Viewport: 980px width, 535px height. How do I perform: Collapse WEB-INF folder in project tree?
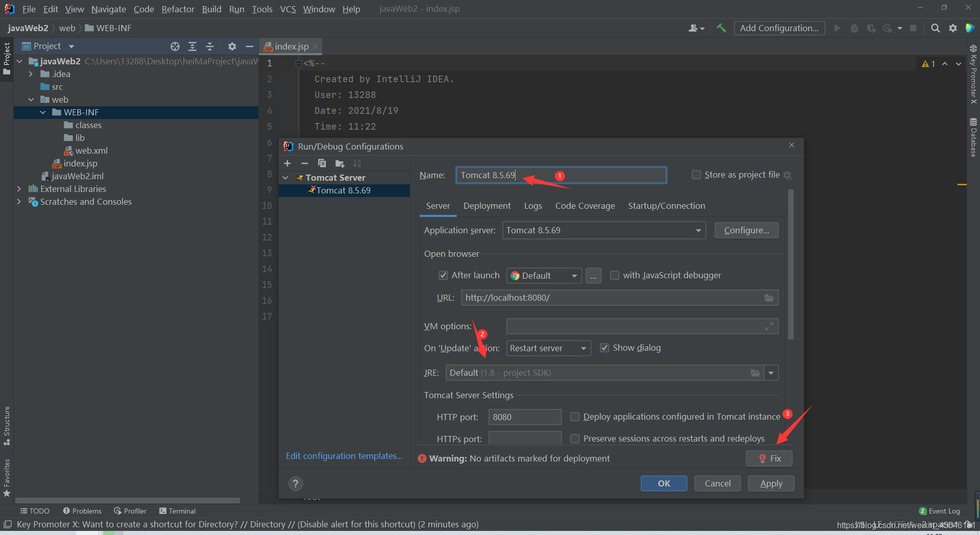point(43,112)
